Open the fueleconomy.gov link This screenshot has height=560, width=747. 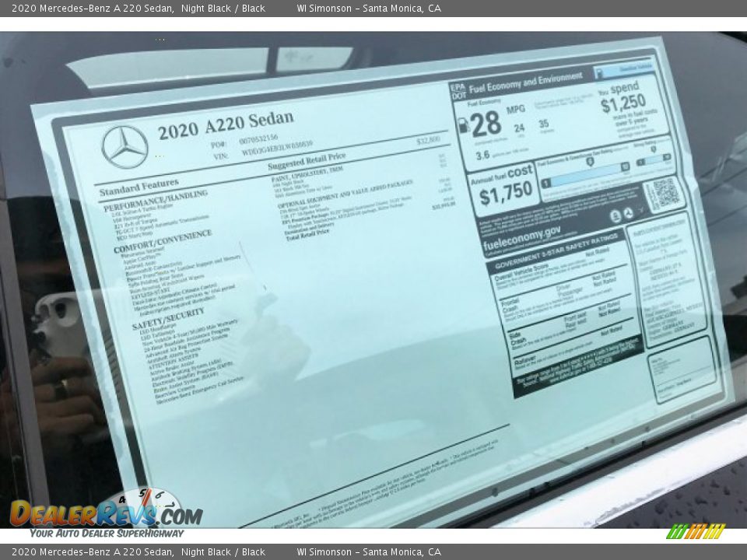(523, 233)
